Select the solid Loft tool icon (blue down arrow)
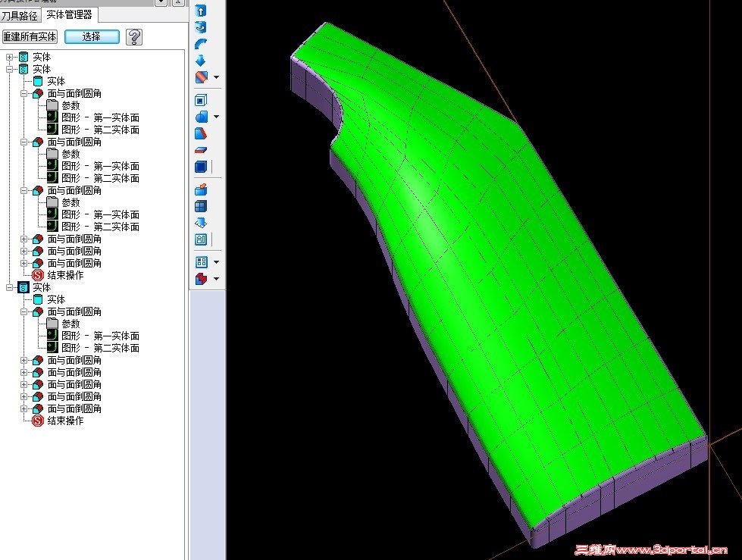 tap(201, 60)
